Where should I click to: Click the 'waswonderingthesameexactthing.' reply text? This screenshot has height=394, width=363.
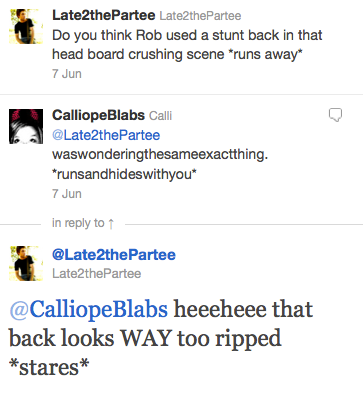coord(160,154)
